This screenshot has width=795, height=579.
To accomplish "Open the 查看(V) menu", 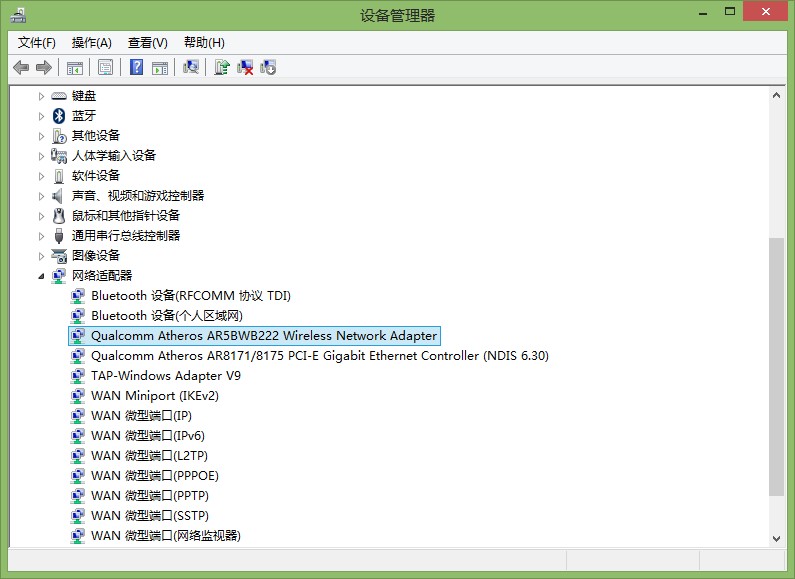I will pyautogui.click(x=148, y=43).
